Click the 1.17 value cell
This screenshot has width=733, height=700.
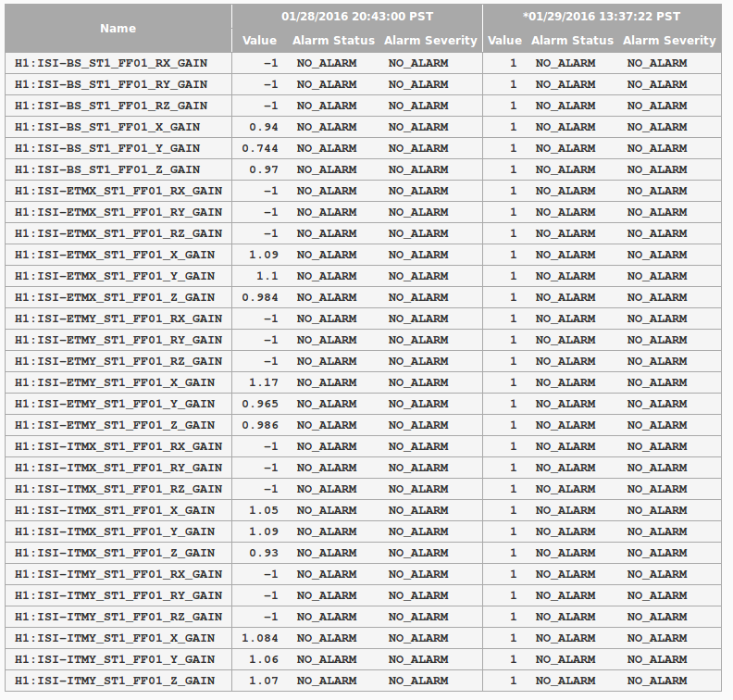click(264, 382)
